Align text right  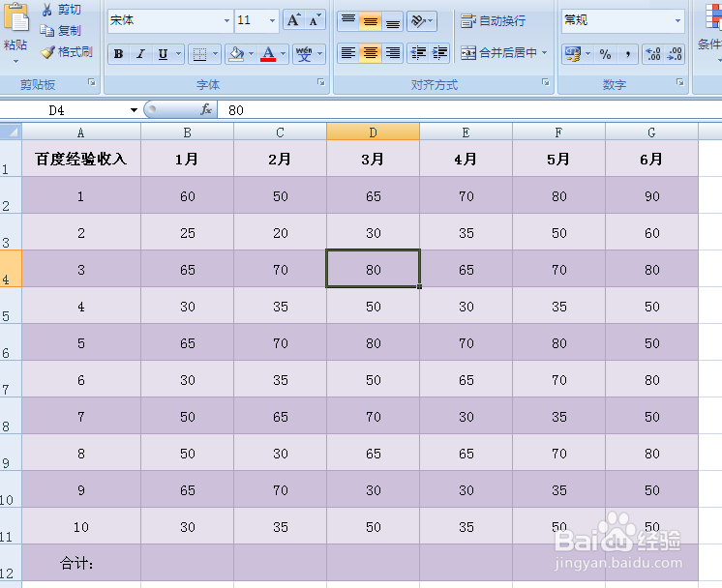tap(392, 53)
